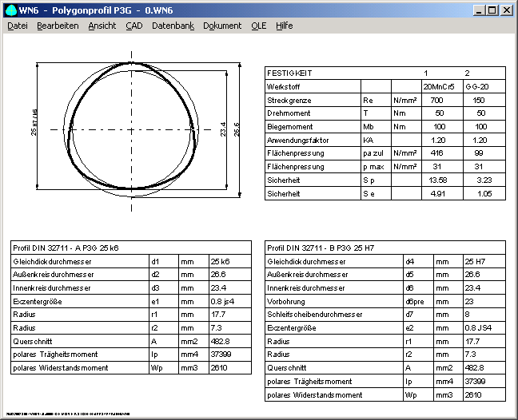Minimize the WN6 window
This screenshot has height=420, width=518.
(x=479, y=10)
